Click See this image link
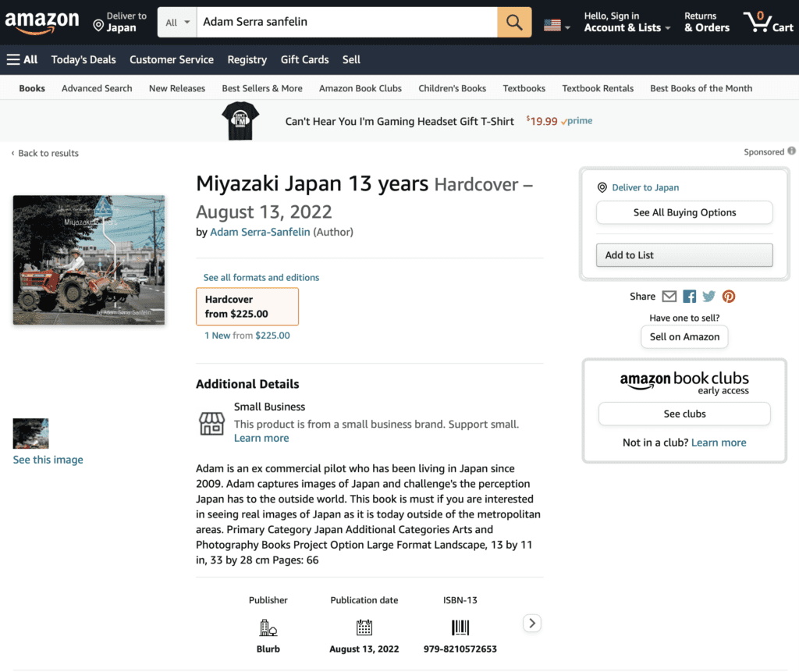Screen dimensions: 799x672 (48, 460)
